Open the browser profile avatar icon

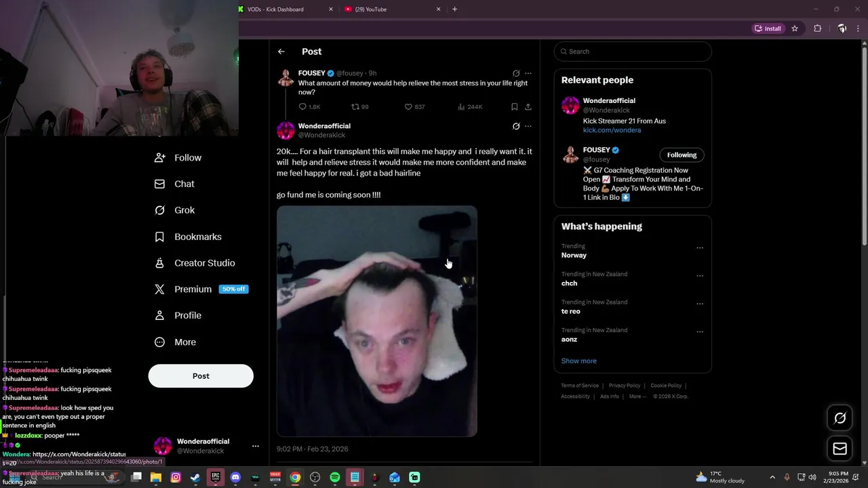(842, 28)
